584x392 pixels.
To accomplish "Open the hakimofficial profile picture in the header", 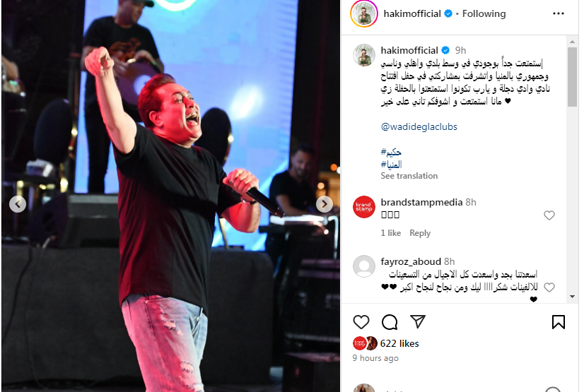I will coord(364,13).
